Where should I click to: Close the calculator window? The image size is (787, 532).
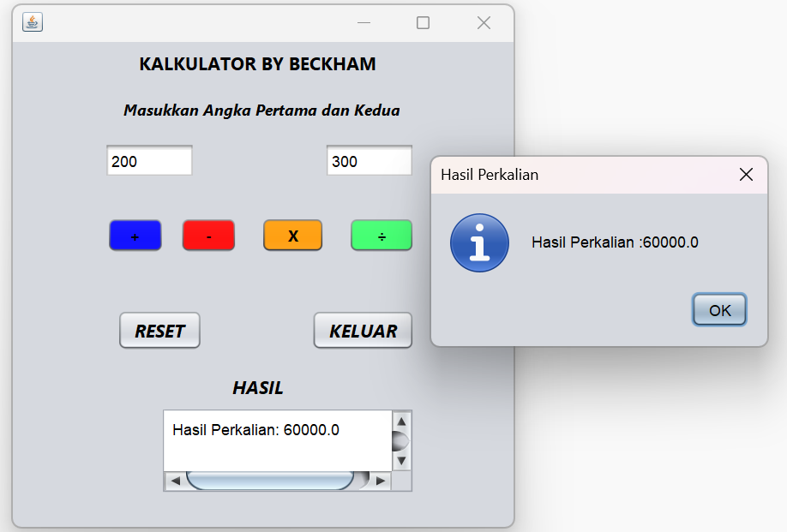pos(484,22)
